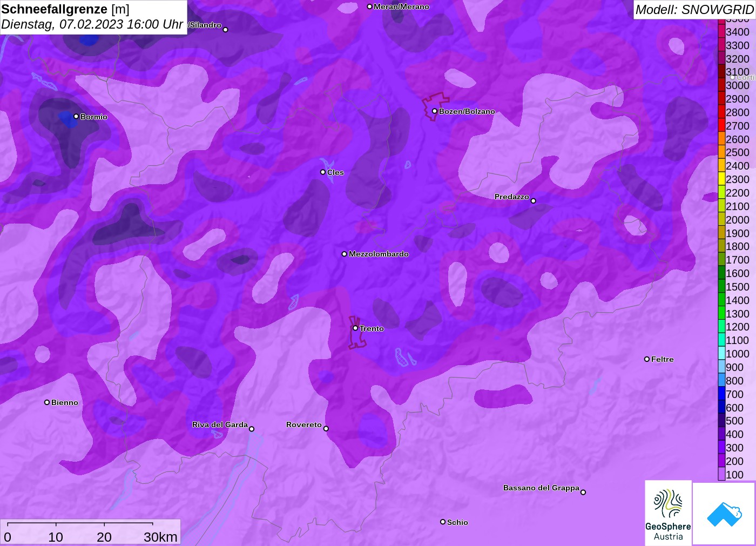Click the Riva del Garda label
The height and width of the screenshot is (546, 756).
(x=220, y=424)
